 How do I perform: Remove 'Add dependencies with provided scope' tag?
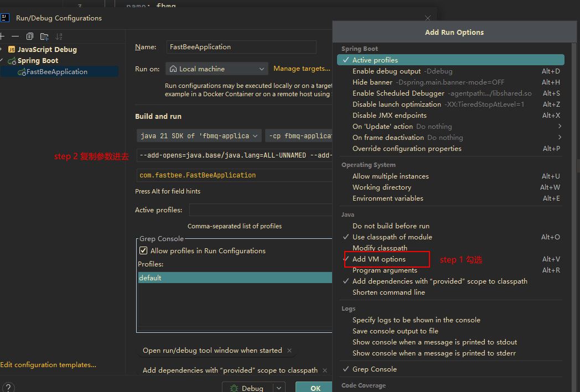tap(325, 370)
